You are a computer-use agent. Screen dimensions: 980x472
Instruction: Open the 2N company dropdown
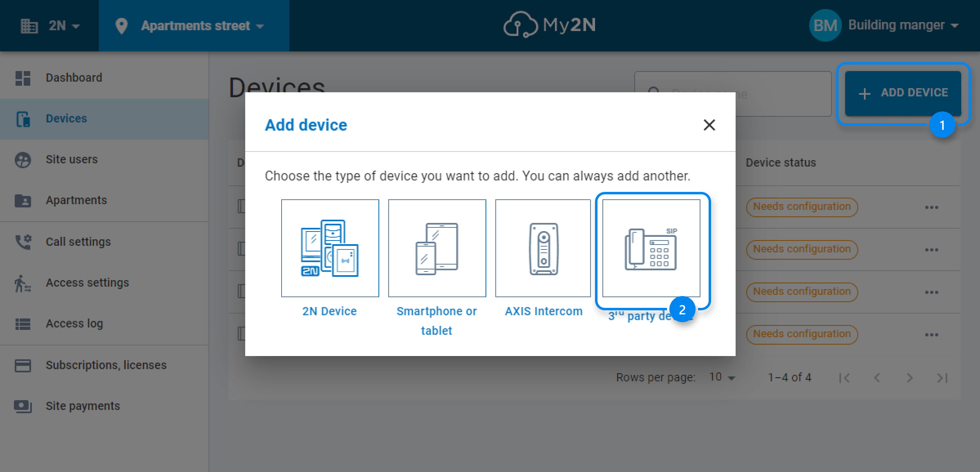coord(50,26)
